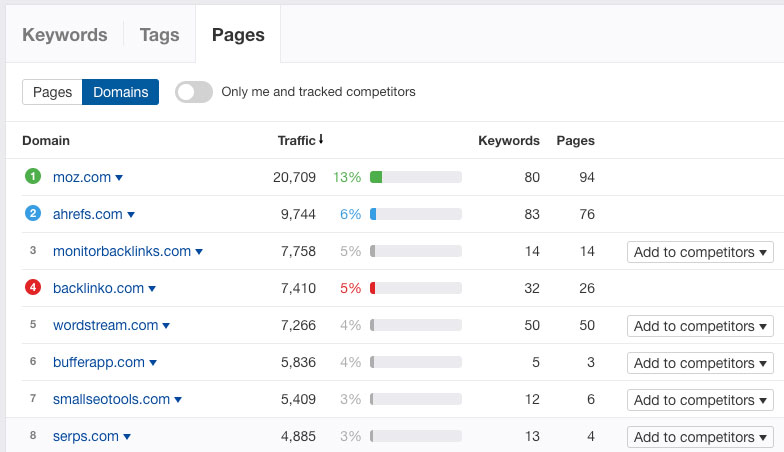Screen dimensions: 784x452
Task: Switch to the Tags tab
Action: tap(160, 35)
